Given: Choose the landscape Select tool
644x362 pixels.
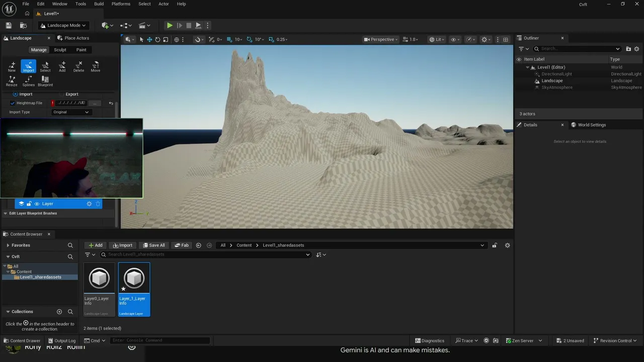Looking at the screenshot, I should [x=45, y=66].
